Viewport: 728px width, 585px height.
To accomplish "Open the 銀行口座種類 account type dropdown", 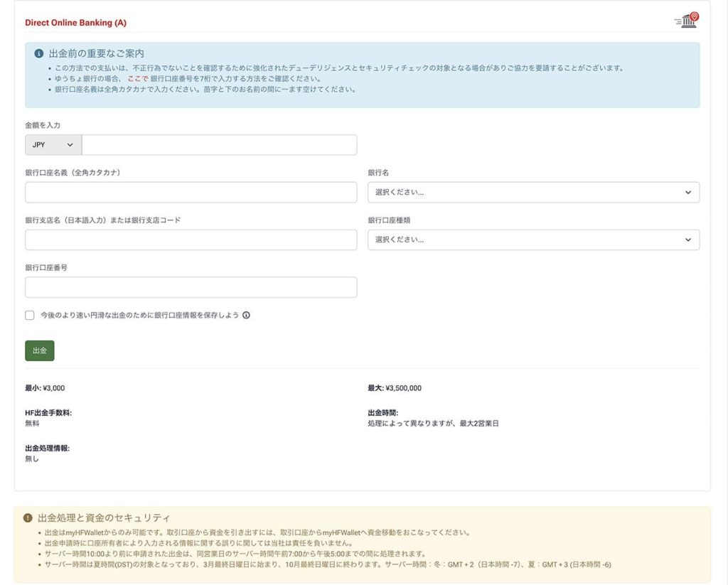I will click(x=533, y=240).
